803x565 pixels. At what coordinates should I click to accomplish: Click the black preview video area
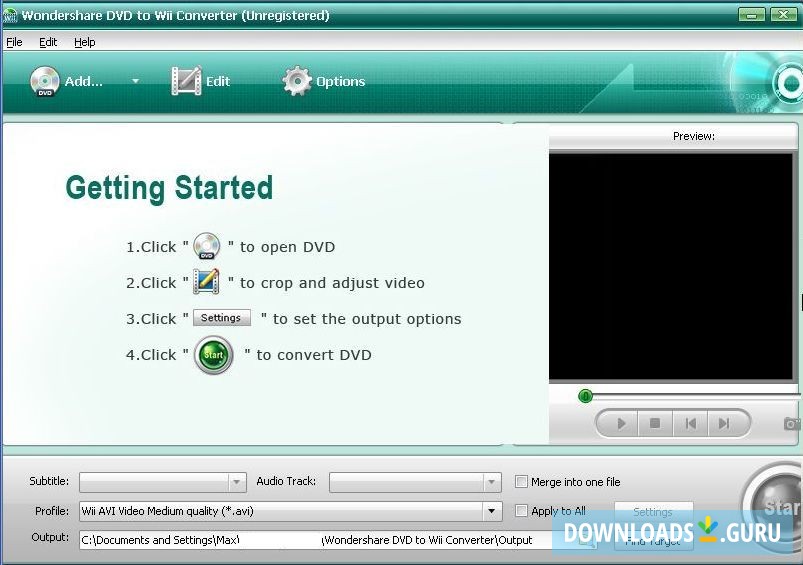click(670, 266)
